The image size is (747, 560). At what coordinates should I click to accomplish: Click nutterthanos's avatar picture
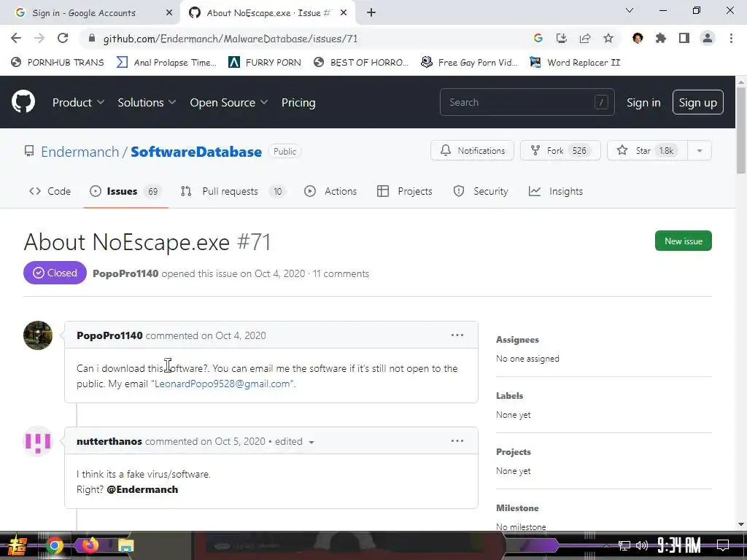point(38,441)
